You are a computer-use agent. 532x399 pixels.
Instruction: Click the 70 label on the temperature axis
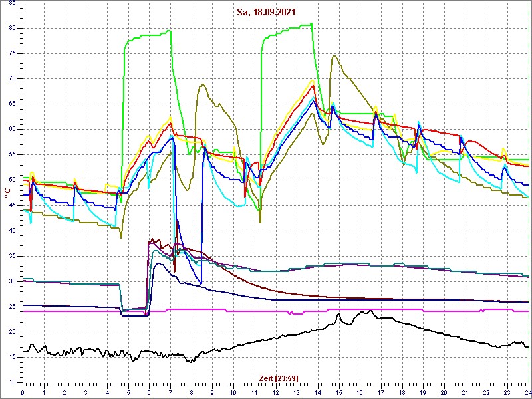tap(11, 78)
